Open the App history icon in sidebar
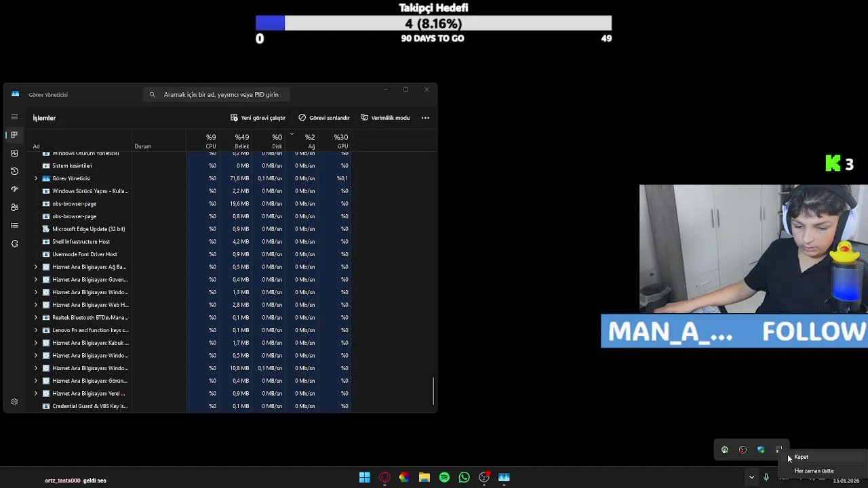 point(14,171)
